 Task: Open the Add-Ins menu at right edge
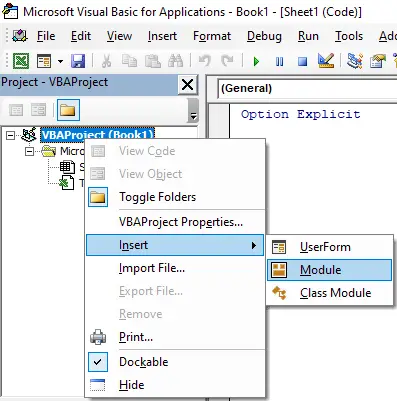tap(388, 36)
